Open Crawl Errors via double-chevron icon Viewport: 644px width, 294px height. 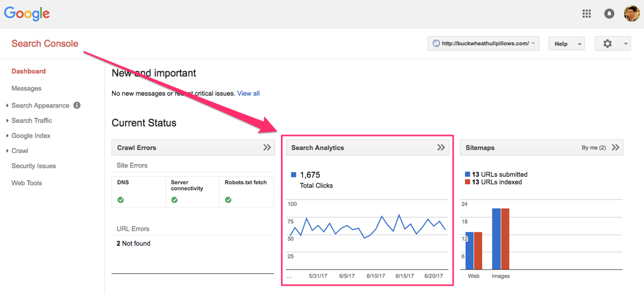pos(267,147)
